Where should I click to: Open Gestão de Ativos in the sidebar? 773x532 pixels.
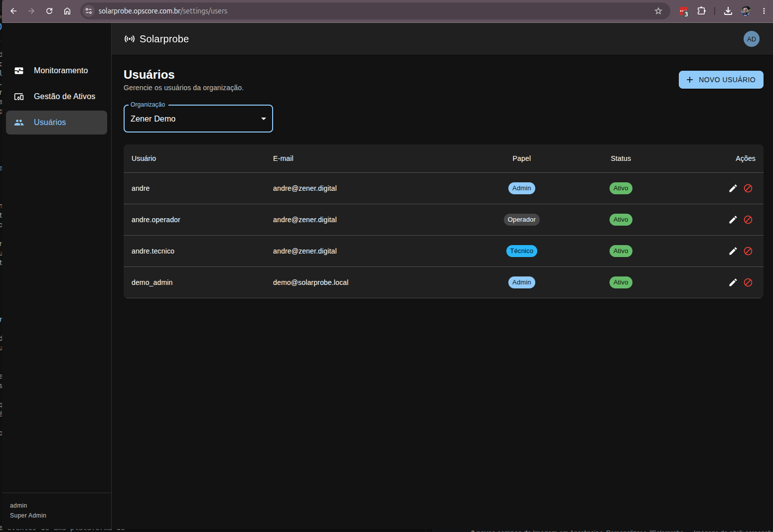coord(56,97)
